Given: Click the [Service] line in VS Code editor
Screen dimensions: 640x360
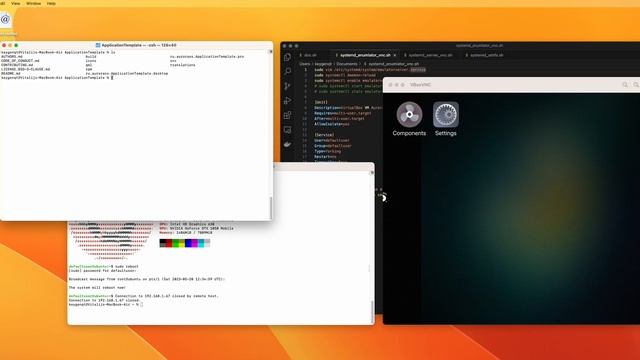Looking at the screenshot, I should (324, 135).
